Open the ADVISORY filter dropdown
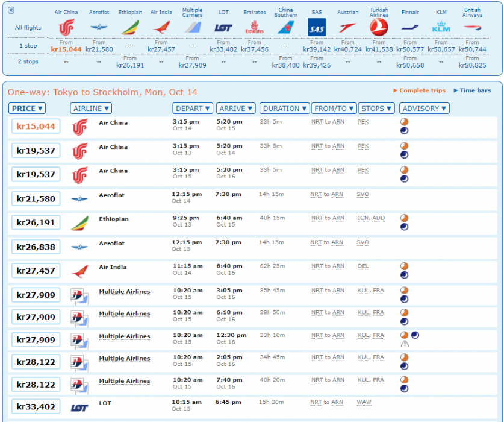This screenshot has width=504, height=422. tap(425, 109)
